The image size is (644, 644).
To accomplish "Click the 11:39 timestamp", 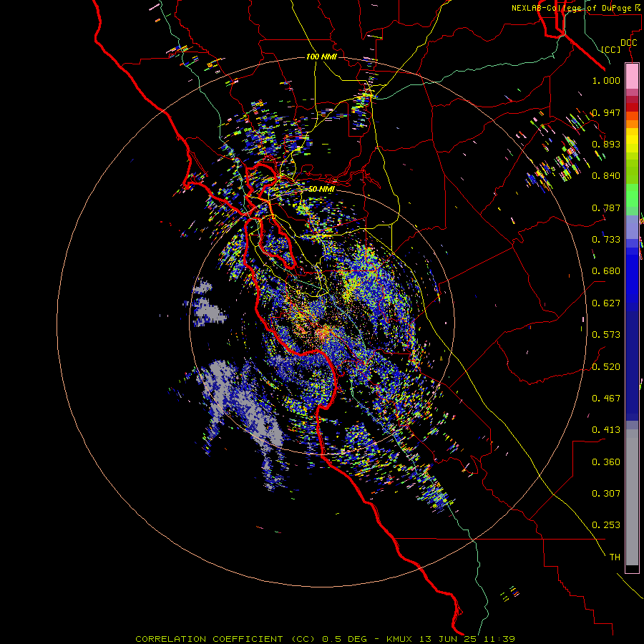I will 499,639.
